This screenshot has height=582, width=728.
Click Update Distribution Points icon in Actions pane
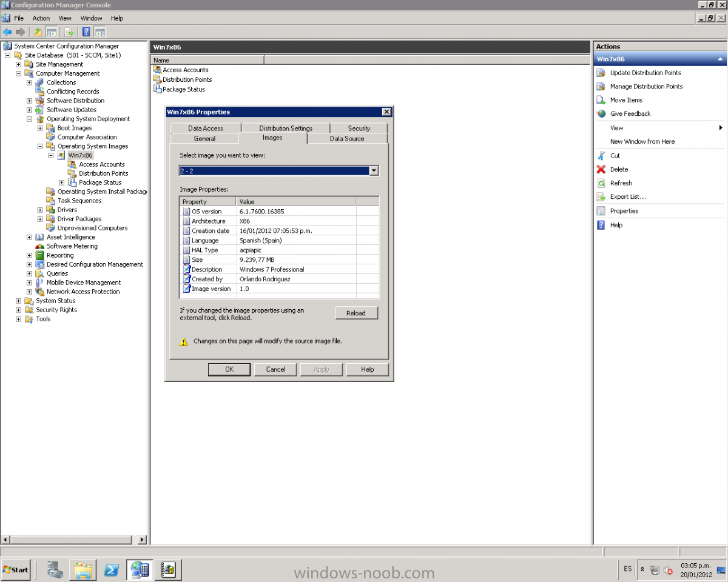pyautogui.click(x=601, y=73)
